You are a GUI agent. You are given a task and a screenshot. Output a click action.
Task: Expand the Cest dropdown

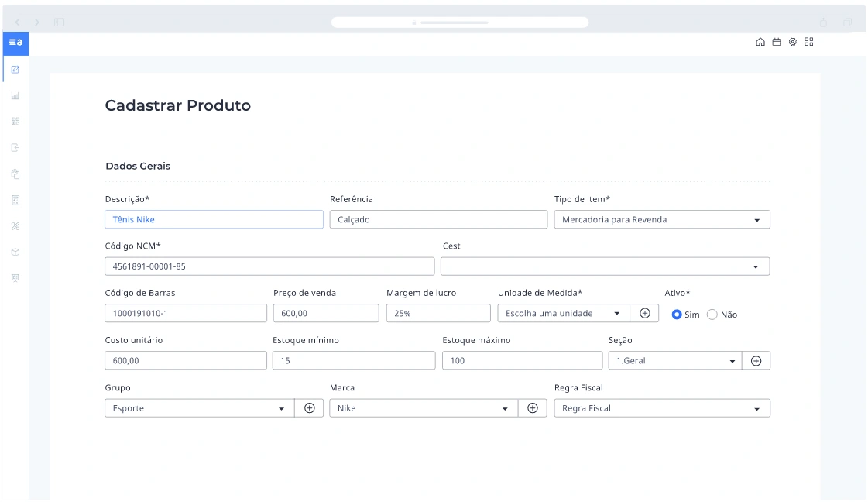click(605, 266)
